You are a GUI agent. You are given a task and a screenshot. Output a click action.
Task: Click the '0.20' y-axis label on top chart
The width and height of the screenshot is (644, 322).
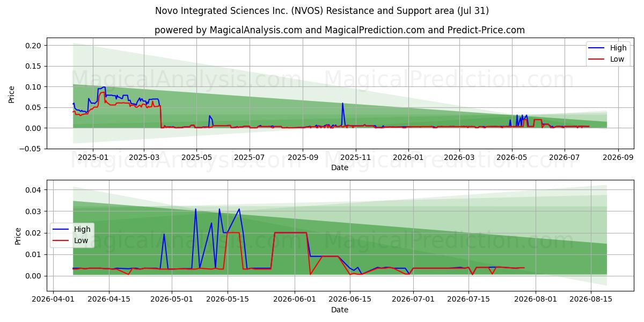click(33, 46)
